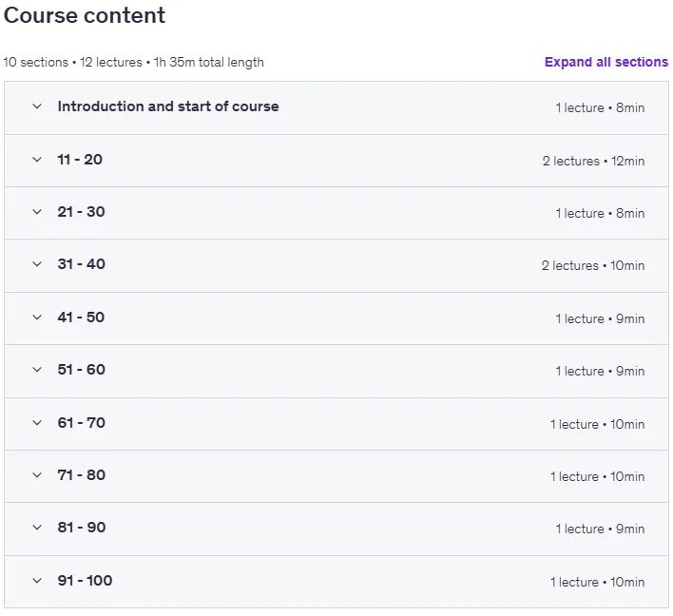Expand all sections link
Viewport: 673px width, 616px height.
[x=606, y=62]
